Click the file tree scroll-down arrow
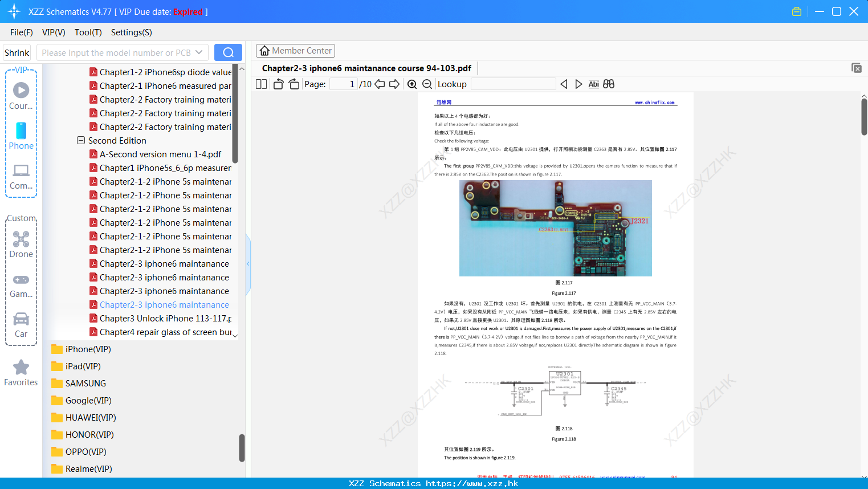Image resolution: width=868 pixels, height=489 pixels. (x=235, y=336)
